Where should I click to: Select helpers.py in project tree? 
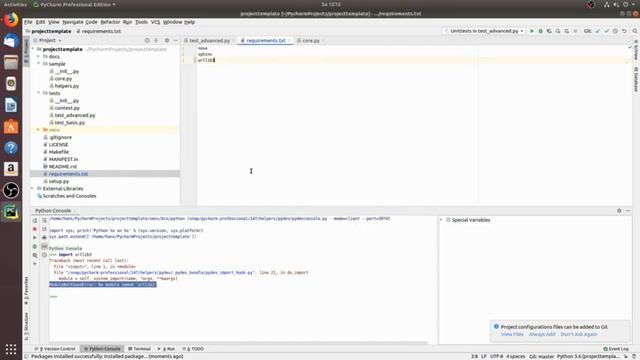pyautogui.click(x=67, y=86)
